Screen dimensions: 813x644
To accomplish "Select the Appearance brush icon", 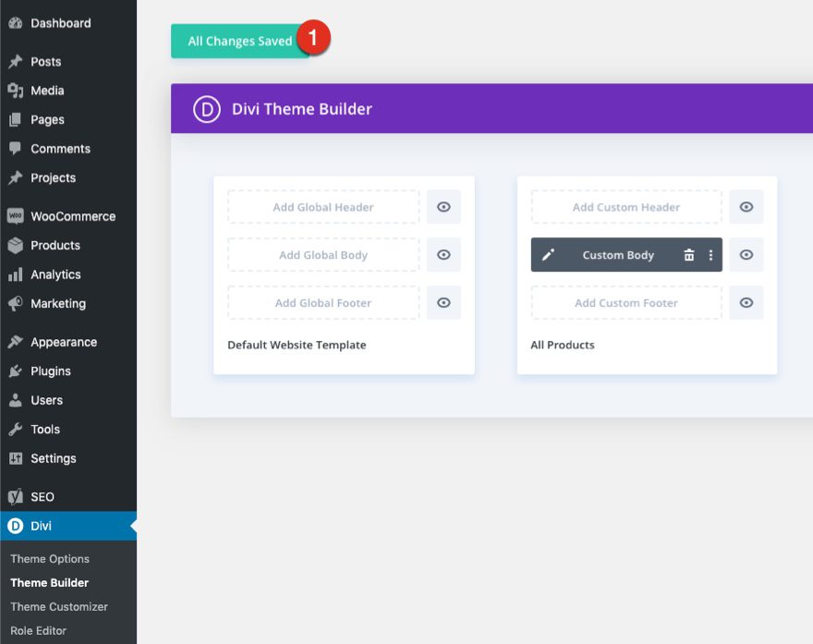I will point(16,341).
